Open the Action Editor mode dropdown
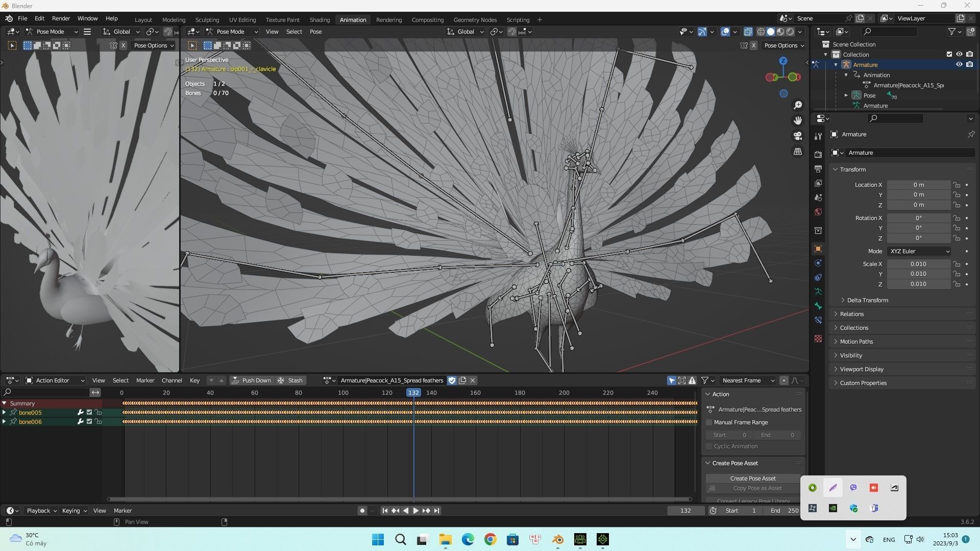This screenshot has height=551, width=980. pyautogui.click(x=55, y=380)
